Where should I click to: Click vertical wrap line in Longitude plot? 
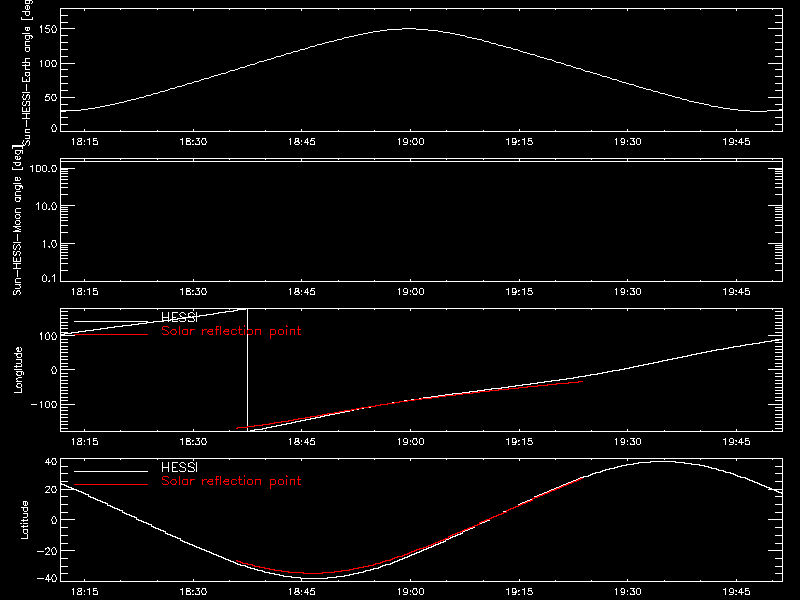pos(247,370)
